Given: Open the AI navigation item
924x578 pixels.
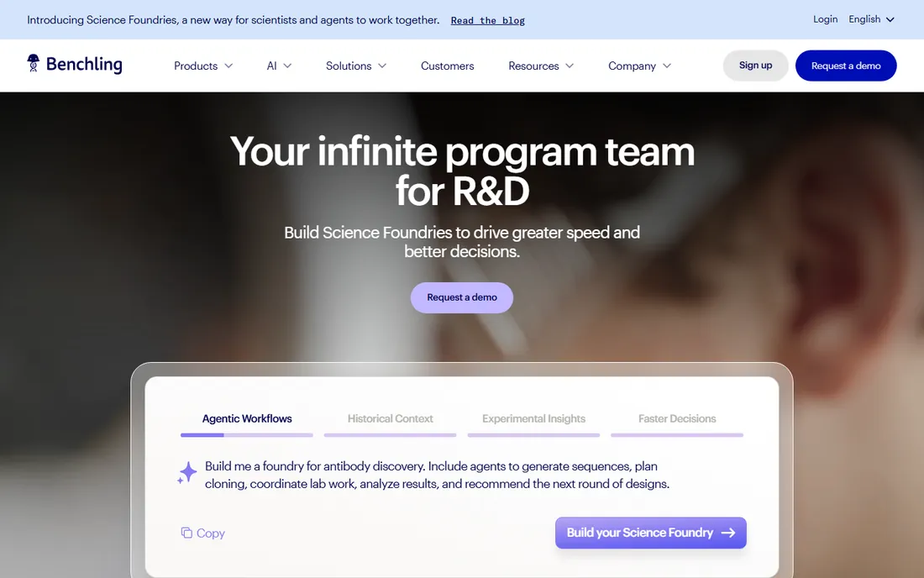Looking at the screenshot, I should (279, 66).
